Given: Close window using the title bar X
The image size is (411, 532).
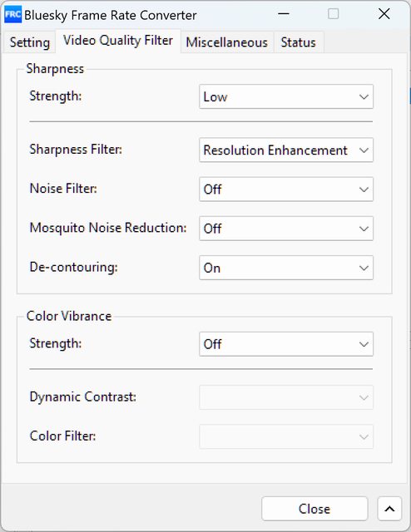Looking at the screenshot, I should point(384,14).
